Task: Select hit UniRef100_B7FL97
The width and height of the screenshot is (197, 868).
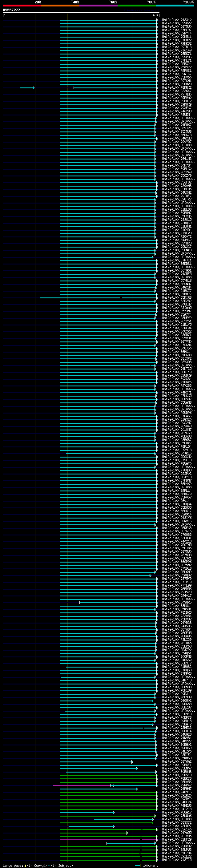Action: click(176, 30)
